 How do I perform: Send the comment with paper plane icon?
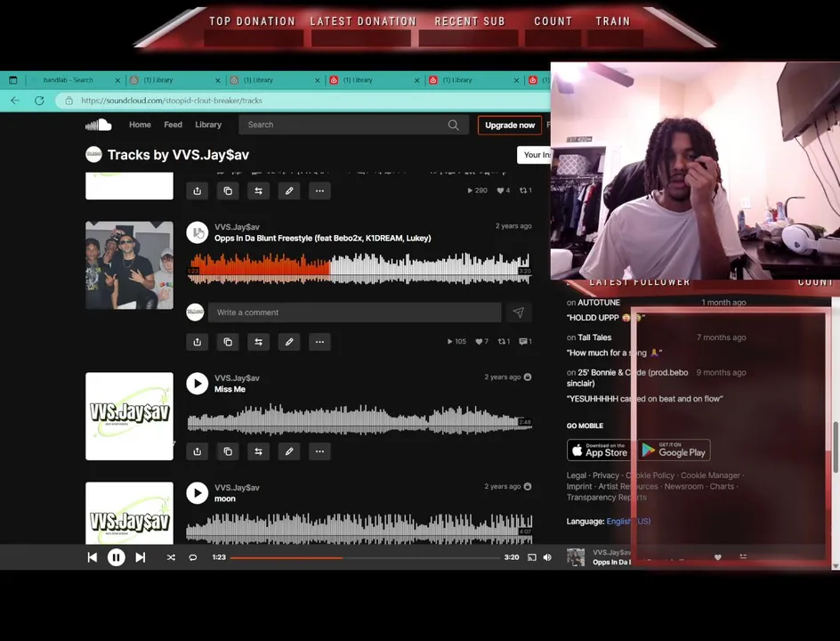pos(518,312)
